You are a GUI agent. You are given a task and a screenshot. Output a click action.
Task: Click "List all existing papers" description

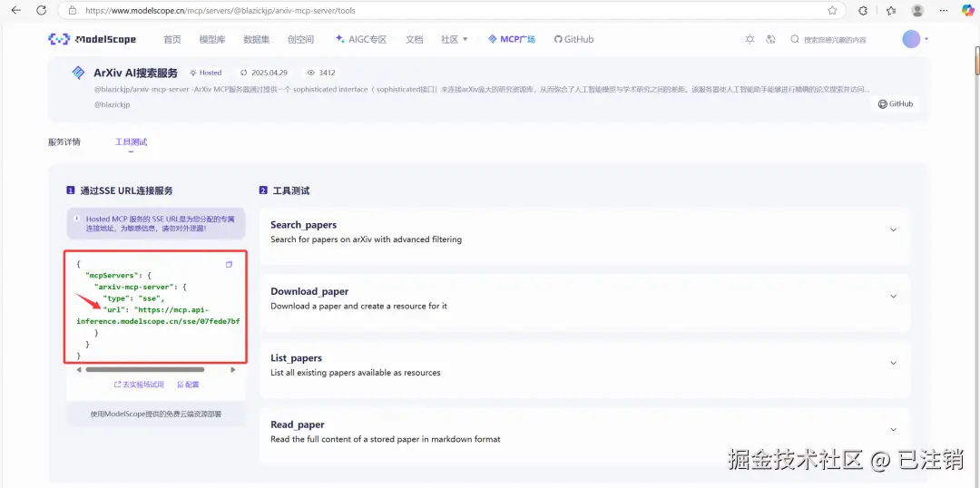355,373
